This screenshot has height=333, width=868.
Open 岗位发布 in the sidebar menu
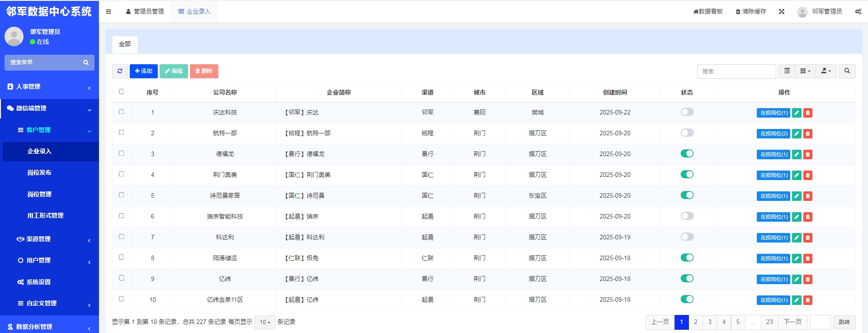[x=39, y=172]
